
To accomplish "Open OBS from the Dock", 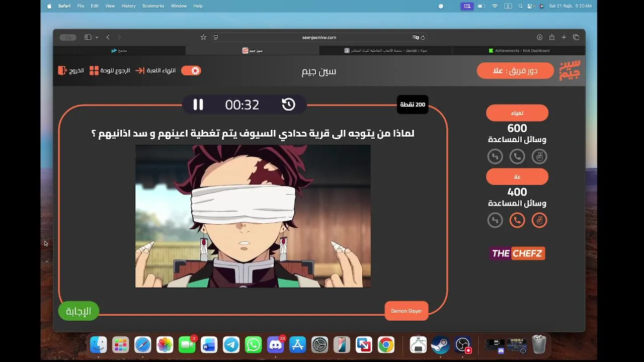I will [x=462, y=344].
